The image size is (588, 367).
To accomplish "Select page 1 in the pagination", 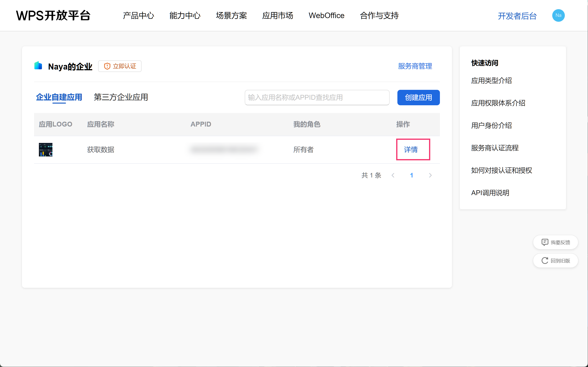I will pyautogui.click(x=411, y=175).
